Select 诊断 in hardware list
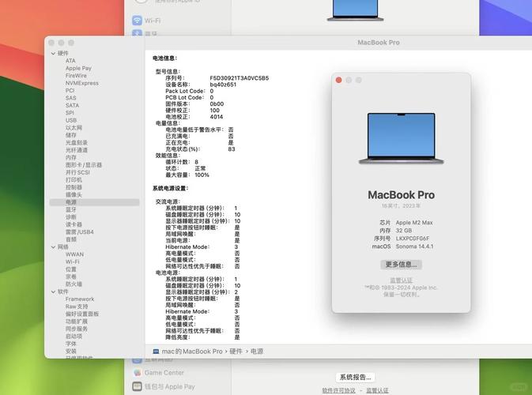The width and height of the screenshot is (532, 395). click(x=71, y=217)
